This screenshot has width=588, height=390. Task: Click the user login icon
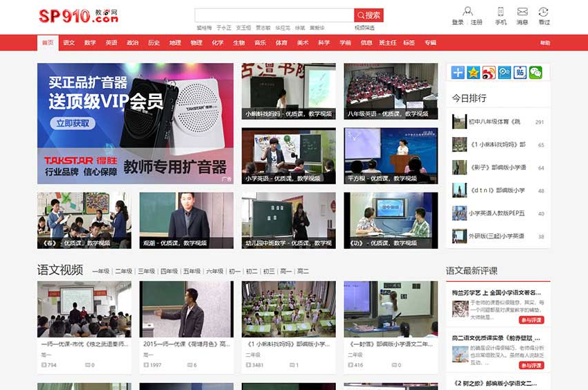(467, 12)
